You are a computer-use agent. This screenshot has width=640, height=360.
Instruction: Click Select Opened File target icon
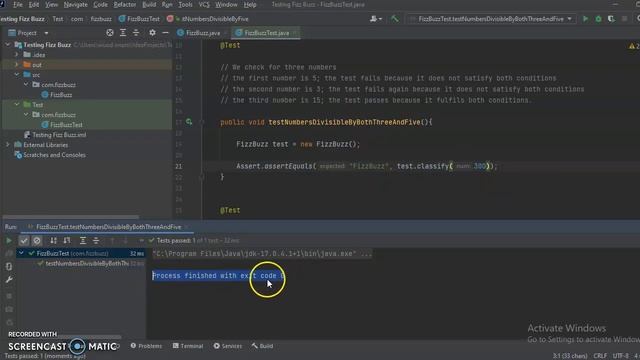(x=110, y=33)
